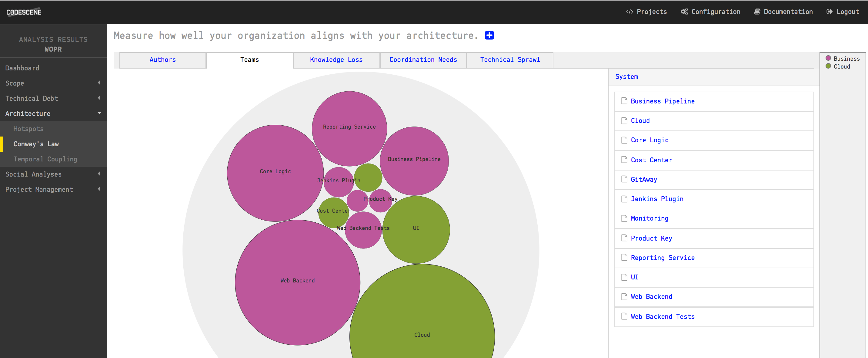Viewport: 868px width, 358px height.
Task: Click the Documentation book icon
Action: [x=757, y=12]
